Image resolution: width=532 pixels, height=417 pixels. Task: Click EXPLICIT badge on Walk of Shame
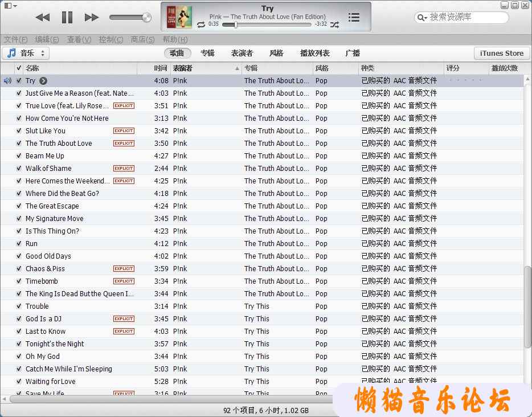click(124, 168)
